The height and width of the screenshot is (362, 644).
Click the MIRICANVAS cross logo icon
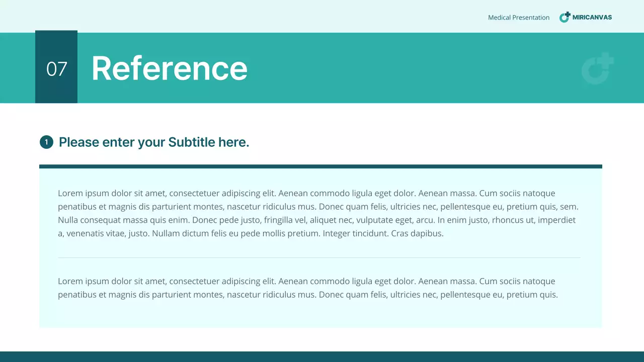point(565,17)
